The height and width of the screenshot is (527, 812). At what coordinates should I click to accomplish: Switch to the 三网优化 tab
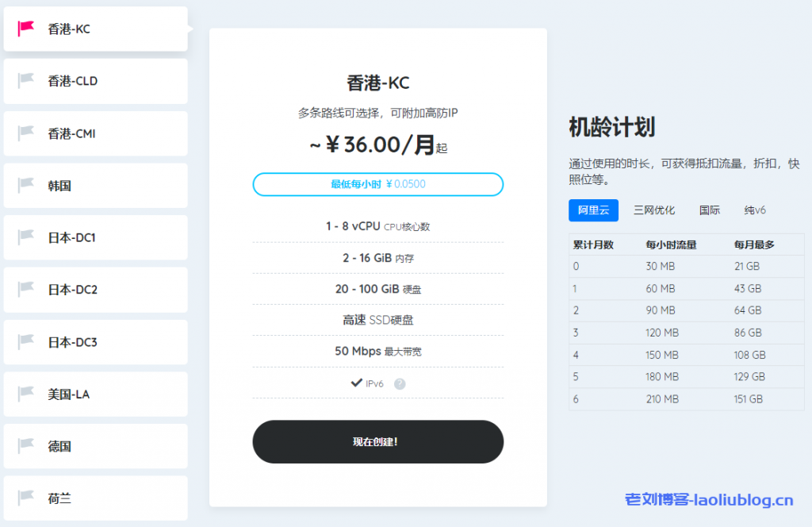(653, 210)
